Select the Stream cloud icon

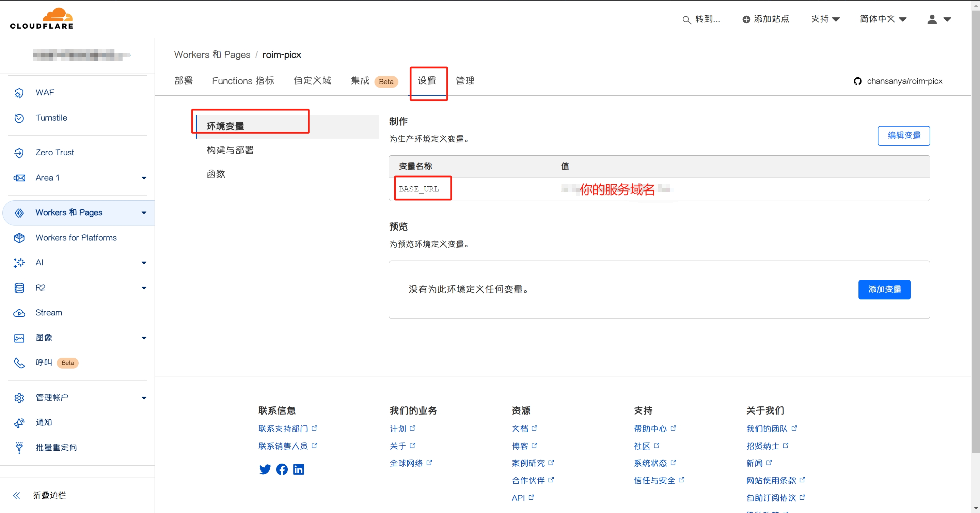click(19, 313)
